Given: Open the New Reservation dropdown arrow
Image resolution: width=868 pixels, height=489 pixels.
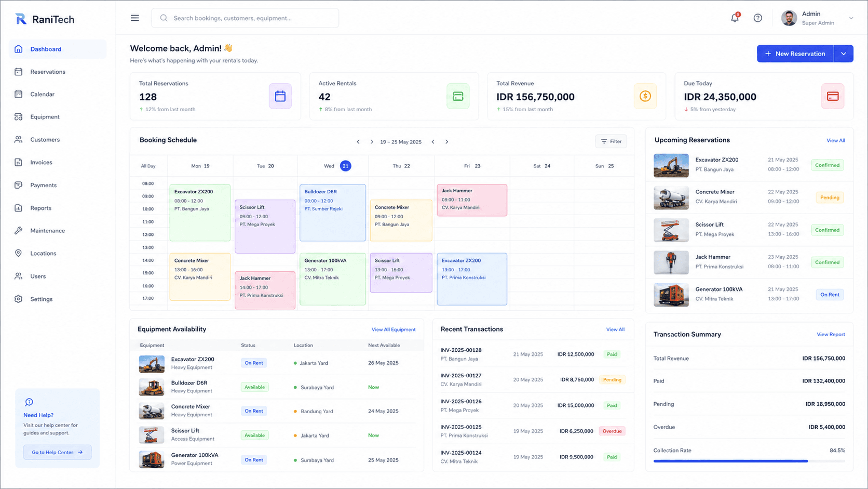Looking at the screenshot, I should tap(844, 54).
